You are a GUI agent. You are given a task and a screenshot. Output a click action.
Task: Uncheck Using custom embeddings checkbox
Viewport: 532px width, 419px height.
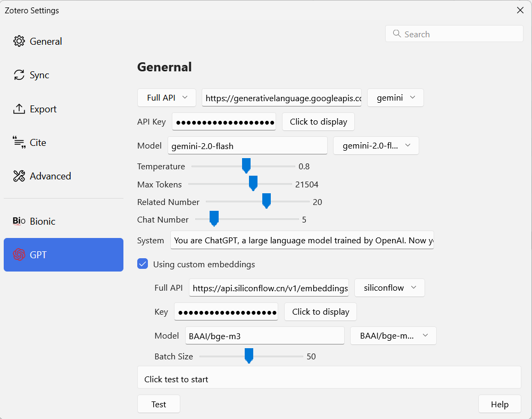tap(143, 264)
